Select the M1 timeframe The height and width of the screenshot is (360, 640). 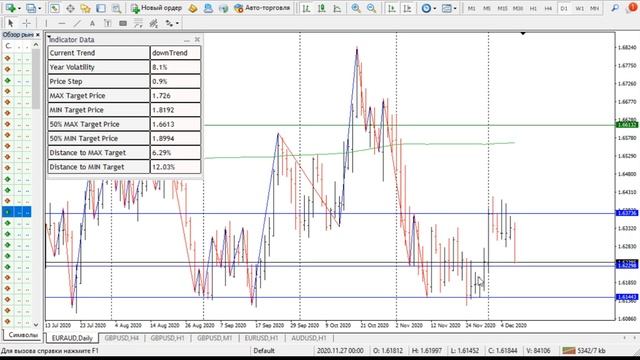coord(471,8)
